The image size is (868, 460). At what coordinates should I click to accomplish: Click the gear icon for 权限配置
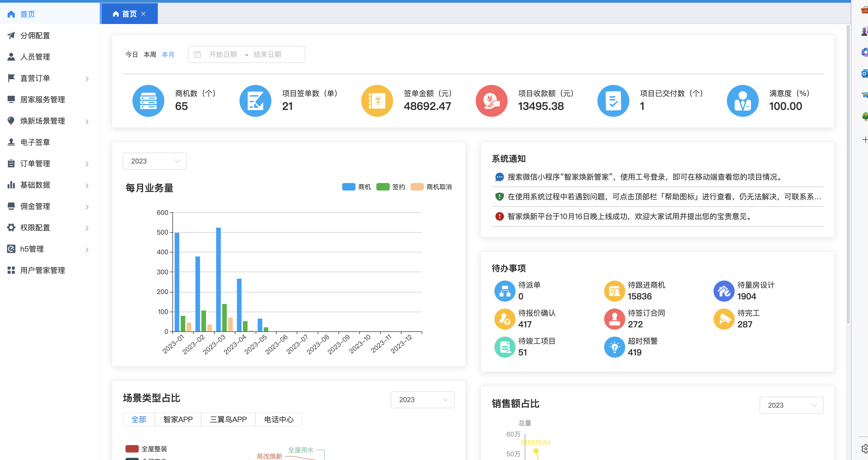pyautogui.click(x=11, y=227)
